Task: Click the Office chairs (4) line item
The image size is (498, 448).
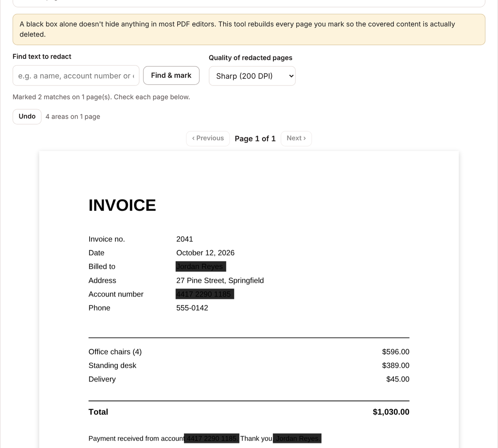Action: 115,352
